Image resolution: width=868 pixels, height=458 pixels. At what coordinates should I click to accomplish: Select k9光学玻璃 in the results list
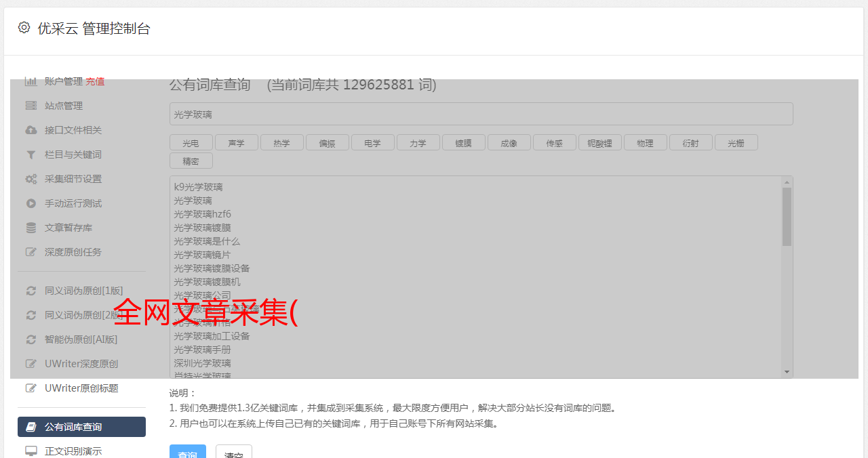198,187
